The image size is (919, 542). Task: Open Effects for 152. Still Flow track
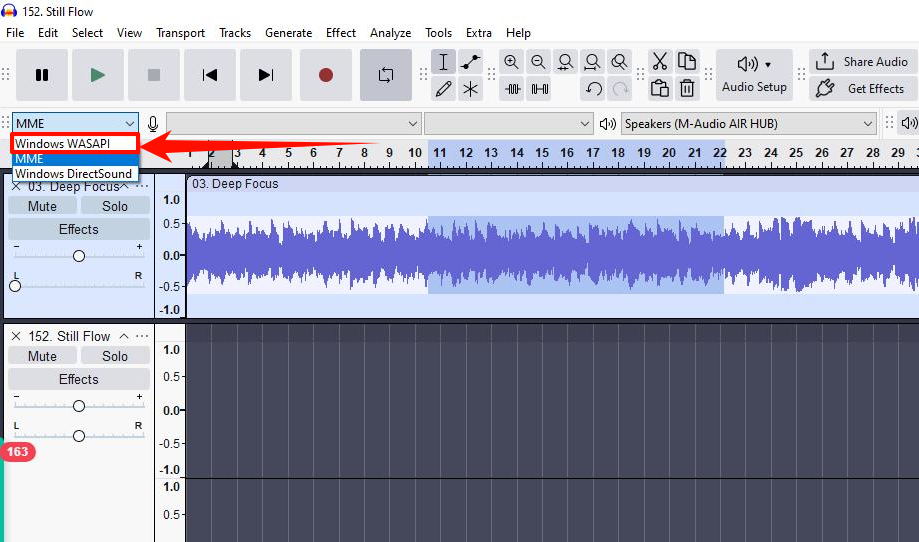click(79, 379)
